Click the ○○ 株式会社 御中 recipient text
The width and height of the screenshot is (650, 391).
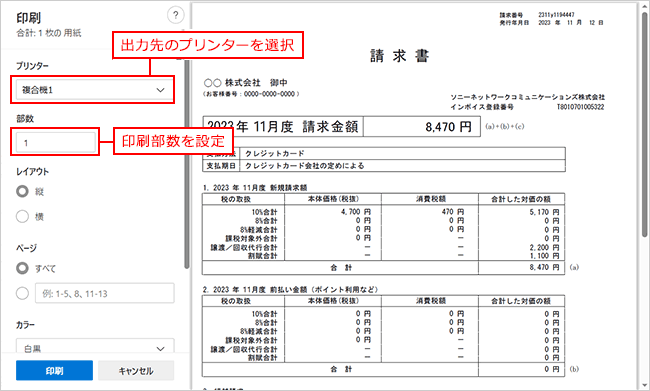pyautogui.click(x=246, y=83)
